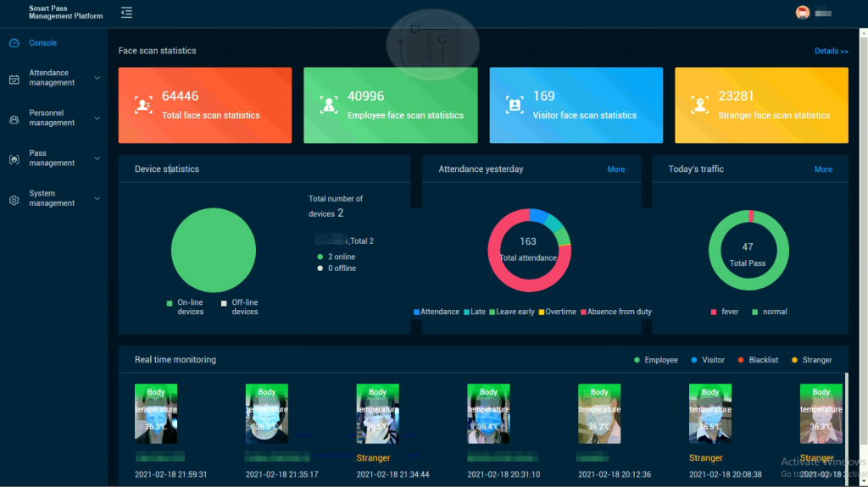868x487 pixels.
Task: Click the Console dashboard icon in sidebar
Action: (x=14, y=43)
